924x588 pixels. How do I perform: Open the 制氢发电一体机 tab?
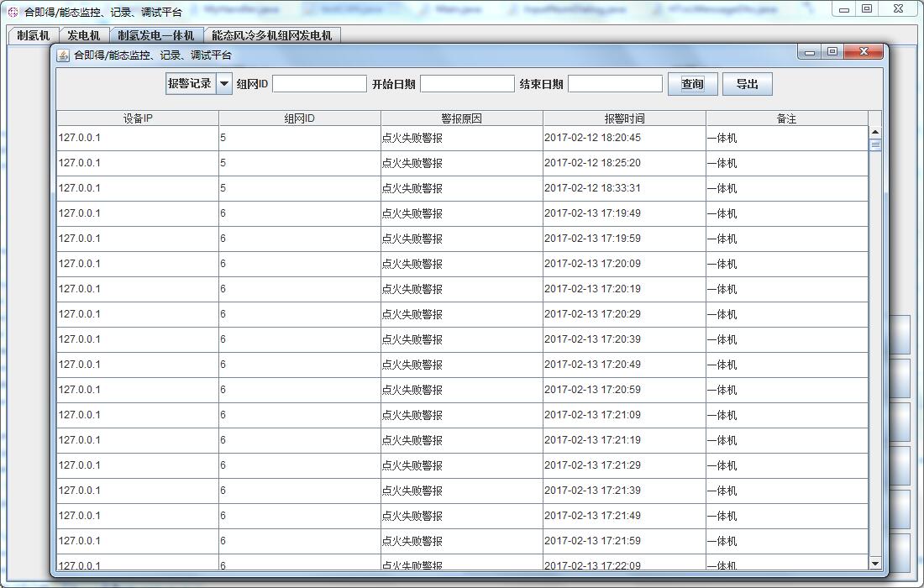coord(156,35)
